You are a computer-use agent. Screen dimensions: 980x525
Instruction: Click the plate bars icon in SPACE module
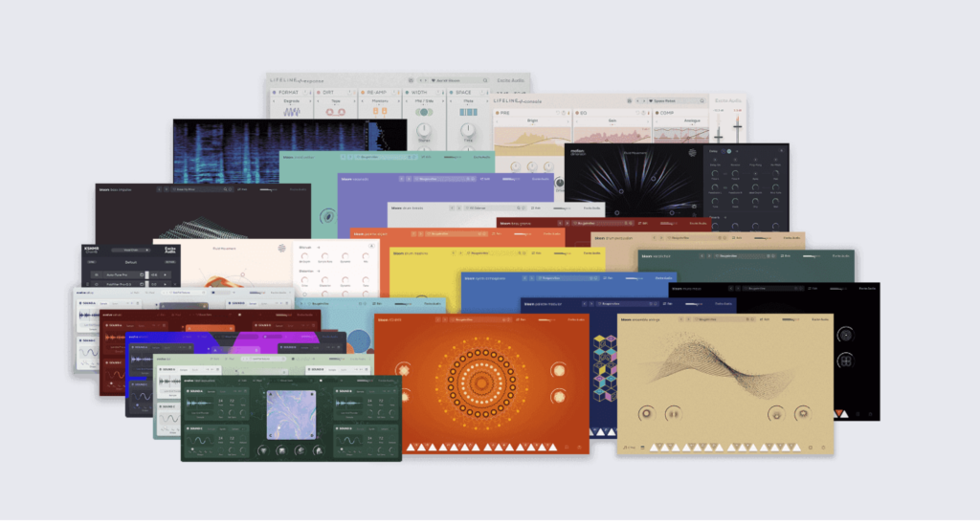coord(468,112)
